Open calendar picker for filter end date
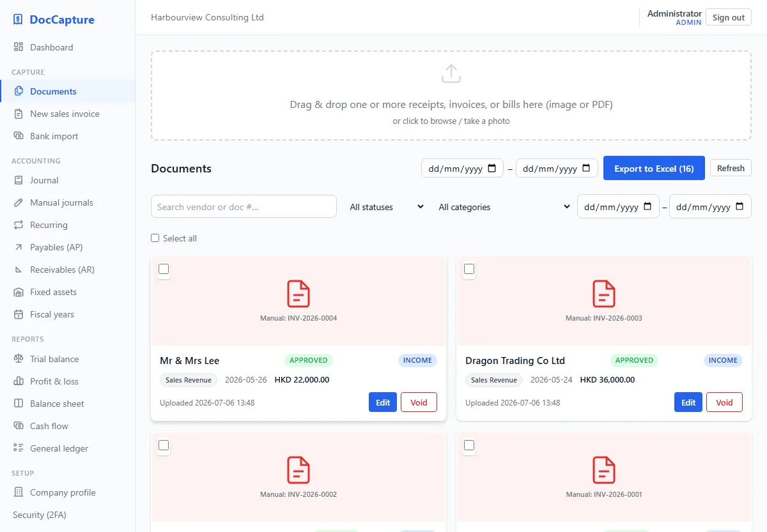 coord(740,207)
